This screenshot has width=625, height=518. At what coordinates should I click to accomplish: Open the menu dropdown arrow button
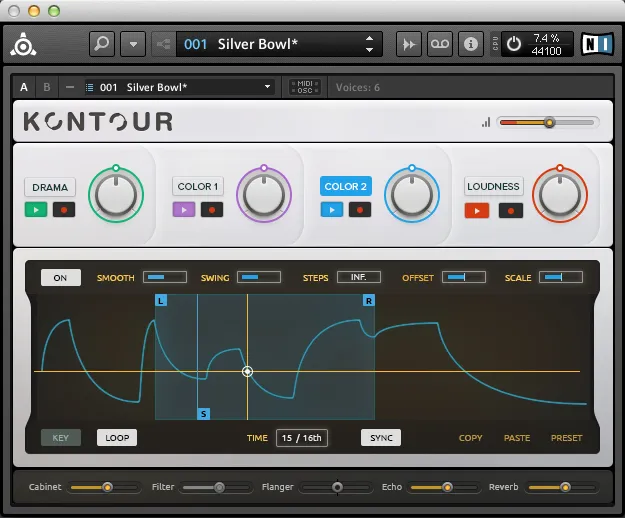point(133,44)
